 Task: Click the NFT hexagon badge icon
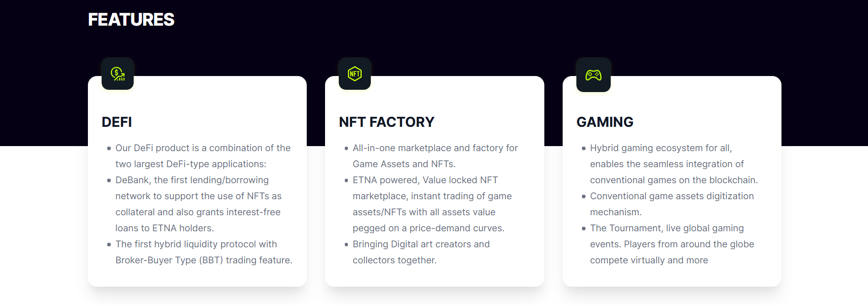[x=355, y=74]
